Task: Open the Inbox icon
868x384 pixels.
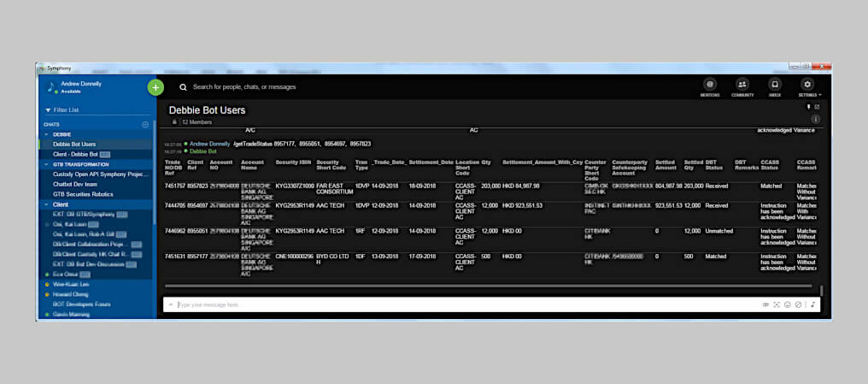Action: pos(774,84)
